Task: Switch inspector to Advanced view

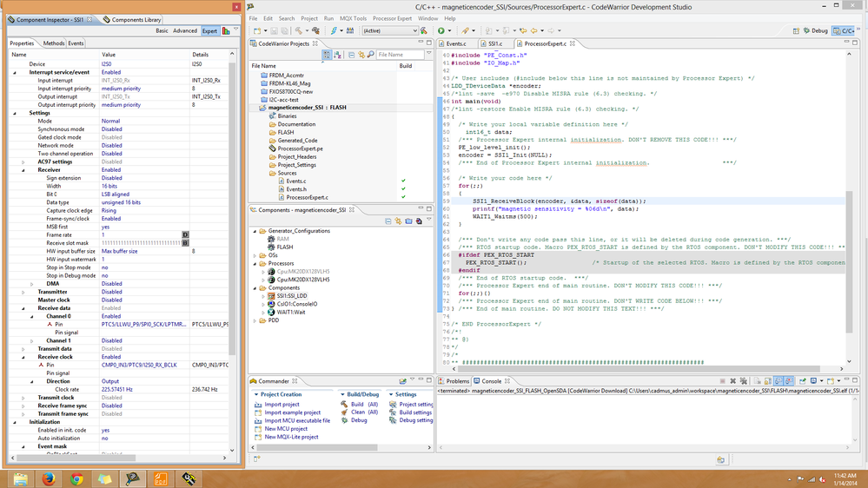Action: point(185,30)
